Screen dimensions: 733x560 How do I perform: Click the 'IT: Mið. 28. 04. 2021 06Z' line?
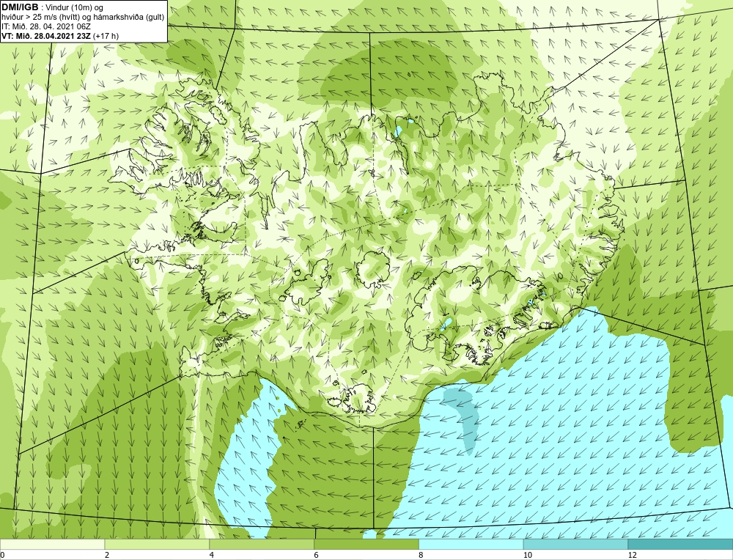(x=45, y=26)
